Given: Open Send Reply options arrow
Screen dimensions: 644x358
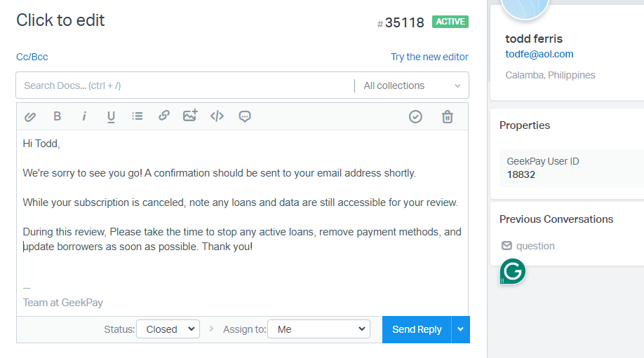Looking at the screenshot, I should pyautogui.click(x=460, y=329).
